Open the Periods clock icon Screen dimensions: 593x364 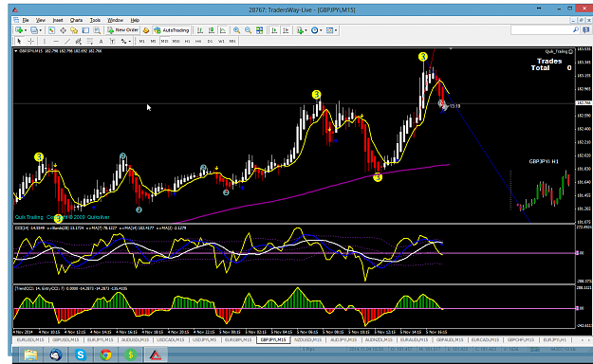click(314, 30)
